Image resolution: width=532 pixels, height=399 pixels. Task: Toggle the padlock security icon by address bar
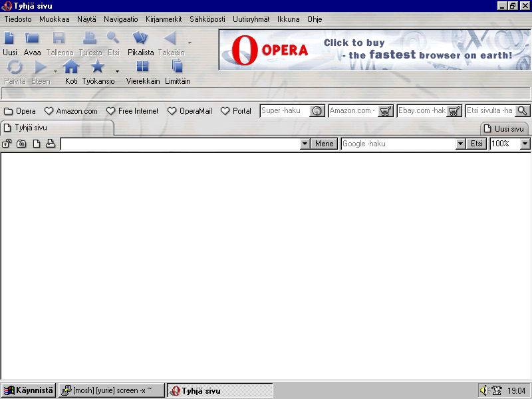pos(7,144)
